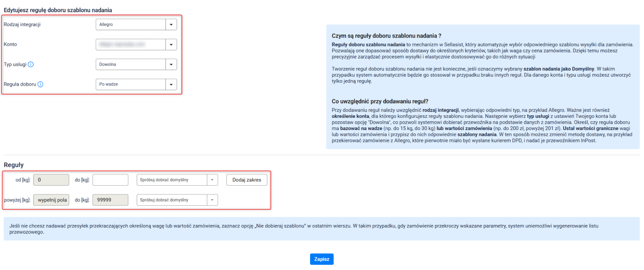Open second row Spróbuj dobrać domyślny dropdown
Image resolution: width=644 pixels, height=270 pixels.
pos(172,200)
